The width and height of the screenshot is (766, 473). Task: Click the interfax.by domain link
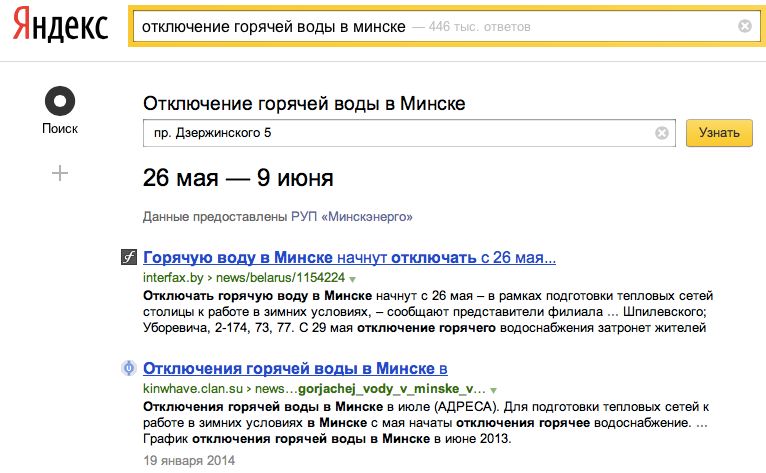click(173, 276)
